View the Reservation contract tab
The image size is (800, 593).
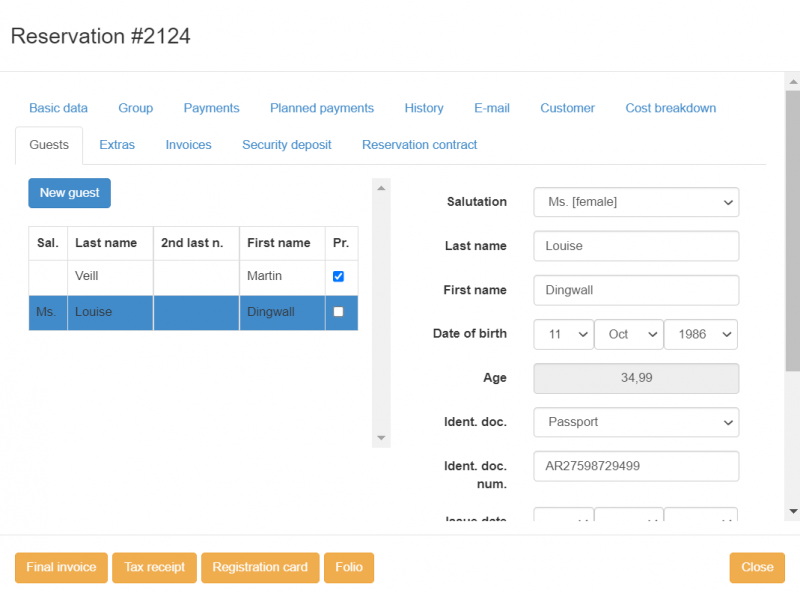click(x=419, y=145)
